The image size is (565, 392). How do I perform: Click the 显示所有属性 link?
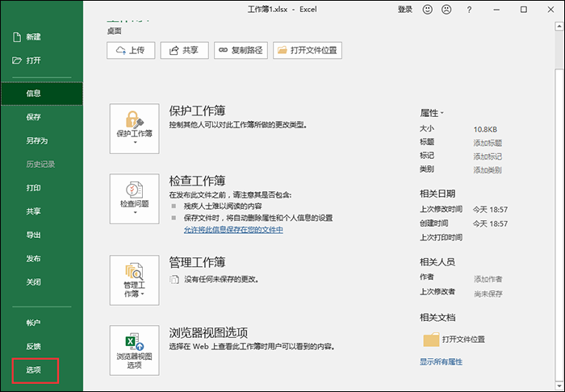point(441,362)
